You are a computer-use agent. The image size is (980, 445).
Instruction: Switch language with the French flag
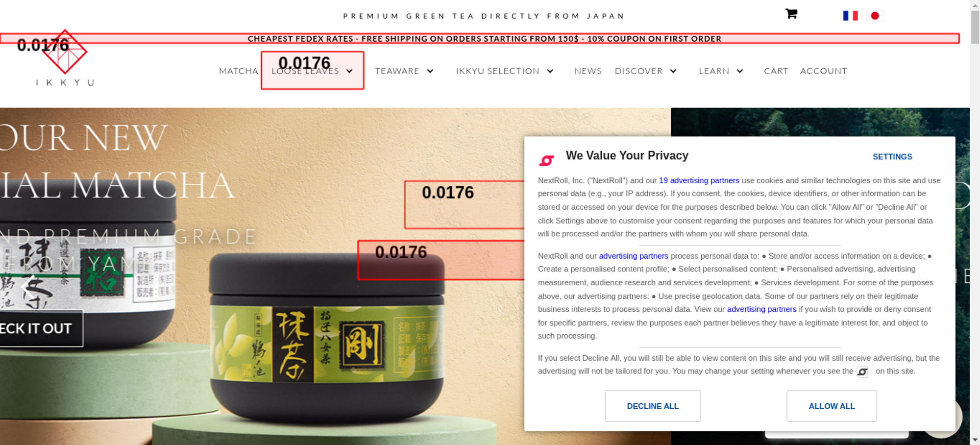tap(850, 16)
